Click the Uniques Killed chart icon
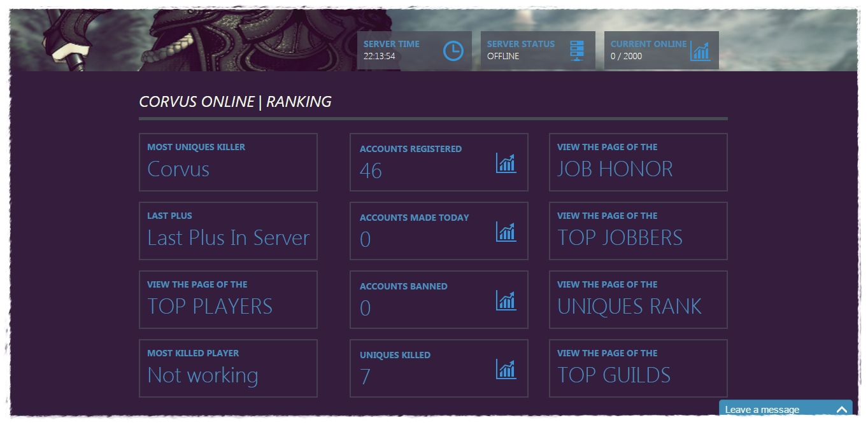868x425 pixels. (x=506, y=369)
